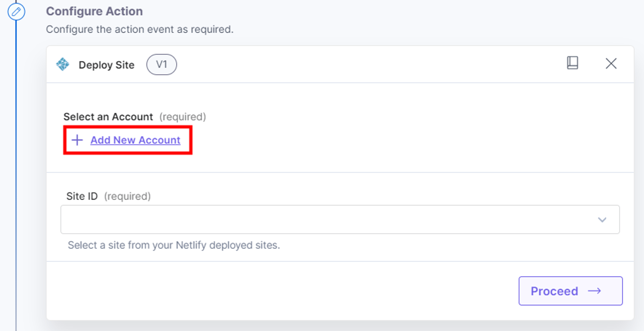
Task: Click the pencil edit step icon
Action: (16, 12)
